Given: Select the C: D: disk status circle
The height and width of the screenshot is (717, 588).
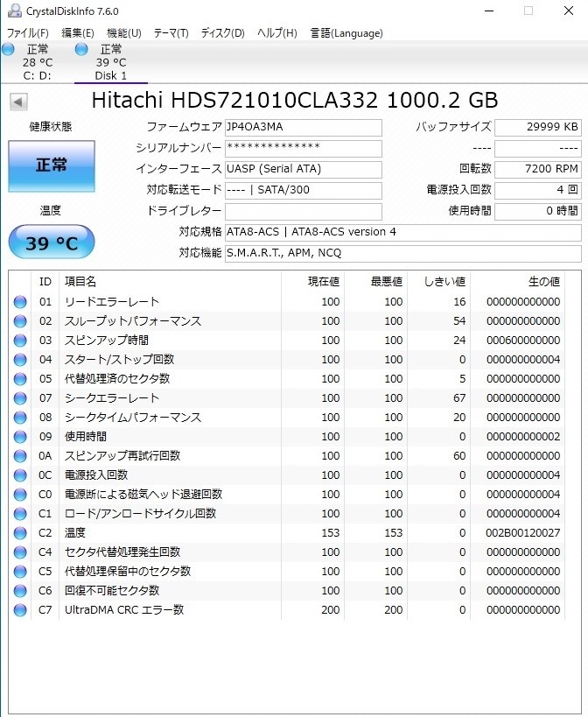Looking at the screenshot, I should click(8, 49).
